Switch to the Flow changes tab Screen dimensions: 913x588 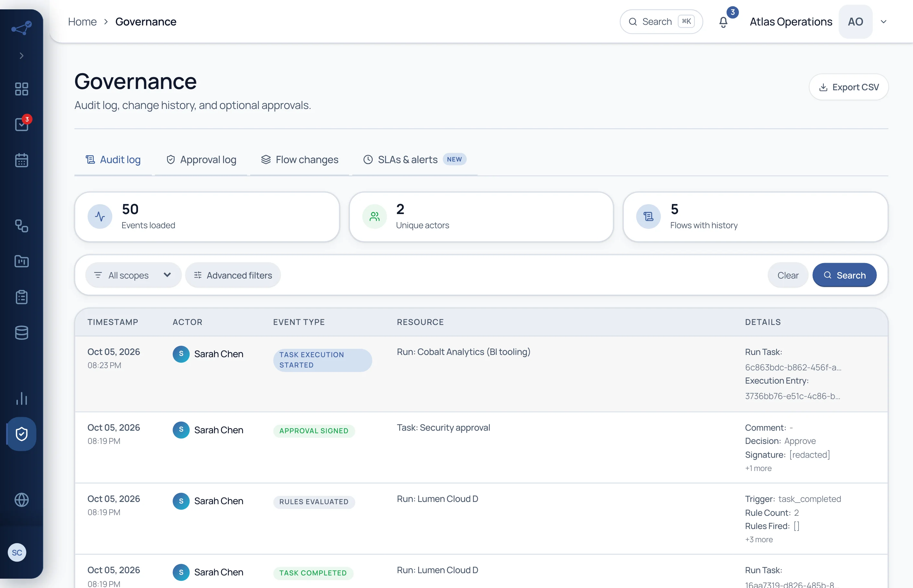tap(300, 160)
